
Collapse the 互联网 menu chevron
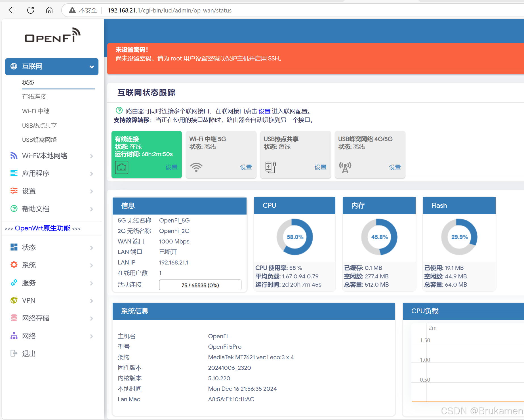[92, 67]
